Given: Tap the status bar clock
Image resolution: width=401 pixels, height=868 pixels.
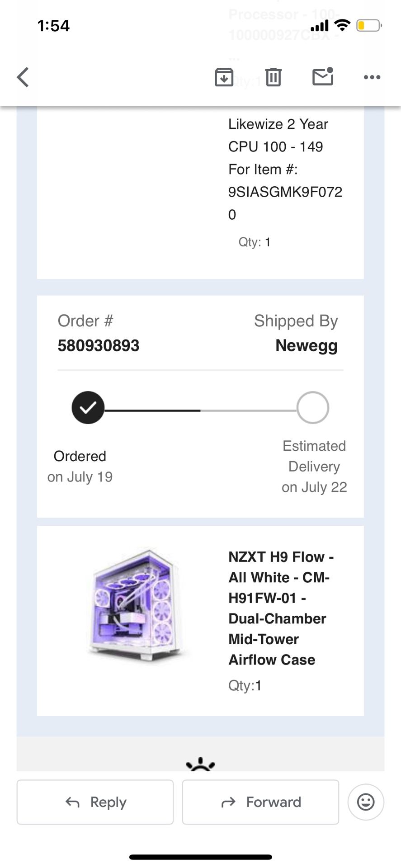Looking at the screenshot, I should point(53,26).
